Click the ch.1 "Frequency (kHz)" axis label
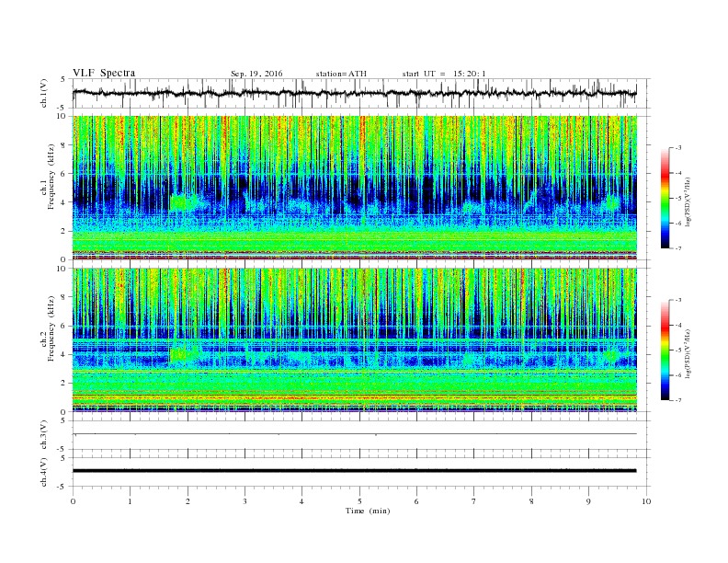The height and width of the screenshot is (563, 728). click(x=51, y=177)
